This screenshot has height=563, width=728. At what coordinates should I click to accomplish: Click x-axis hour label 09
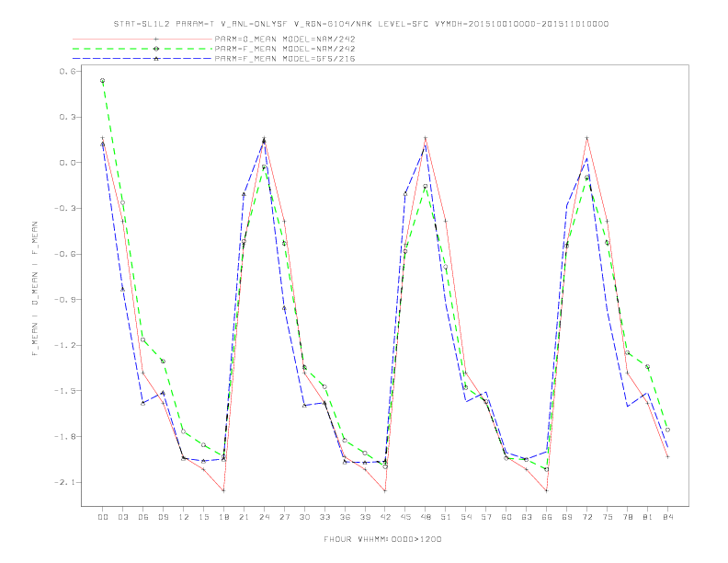(x=163, y=517)
